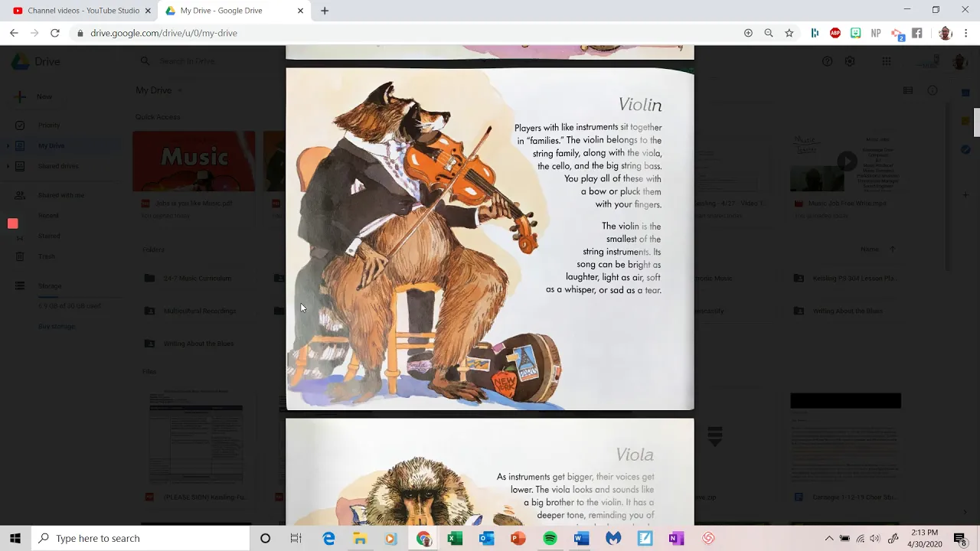980x551 pixels.
Task: Open the Multicultural Recordings folder
Action: (200, 311)
